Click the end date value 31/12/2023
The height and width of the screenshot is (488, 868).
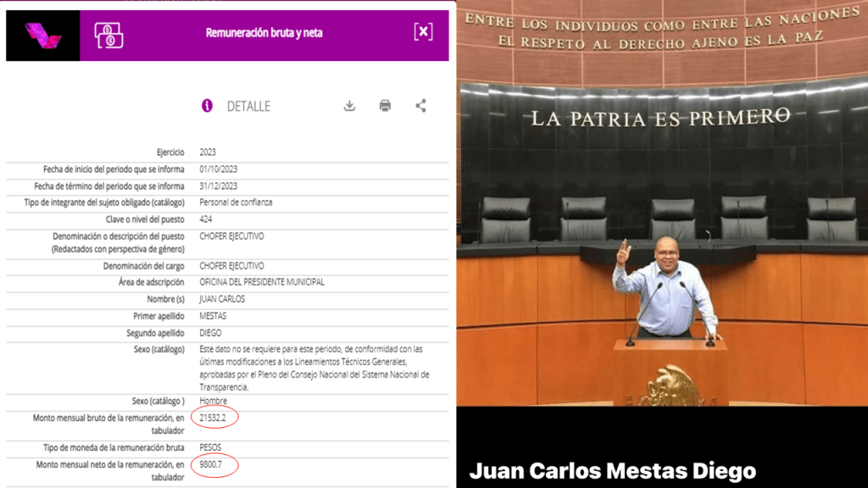(x=218, y=186)
